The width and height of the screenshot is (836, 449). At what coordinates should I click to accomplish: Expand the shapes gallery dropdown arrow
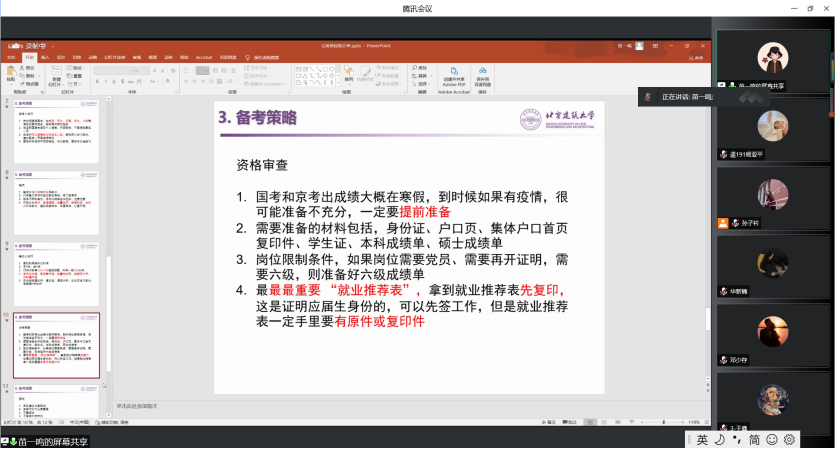pos(336,82)
